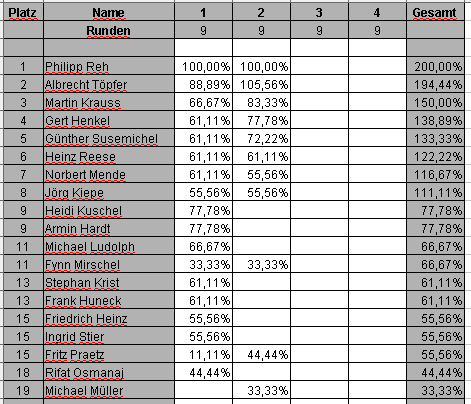Select Jörg Kiepe total 111,11% cell

pyautogui.click(x=435, y=192)
